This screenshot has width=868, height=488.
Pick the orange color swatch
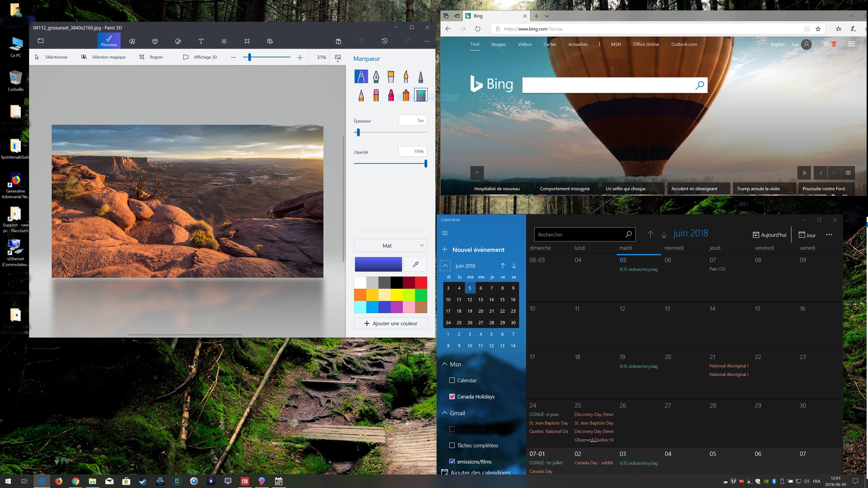360,295
